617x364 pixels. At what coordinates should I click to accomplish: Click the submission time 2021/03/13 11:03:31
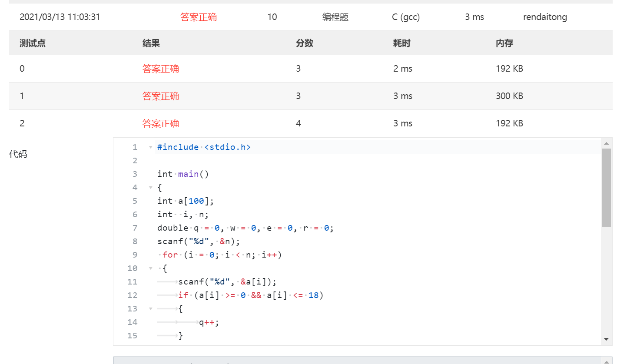(x=60, y=17)
